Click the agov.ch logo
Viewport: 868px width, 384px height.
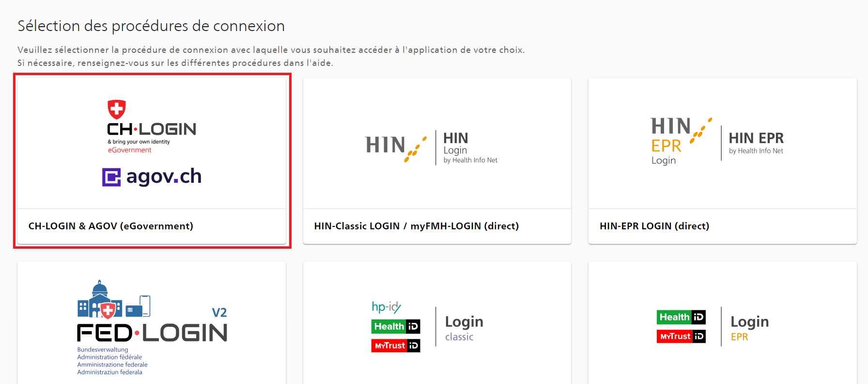tap(152, 176)
